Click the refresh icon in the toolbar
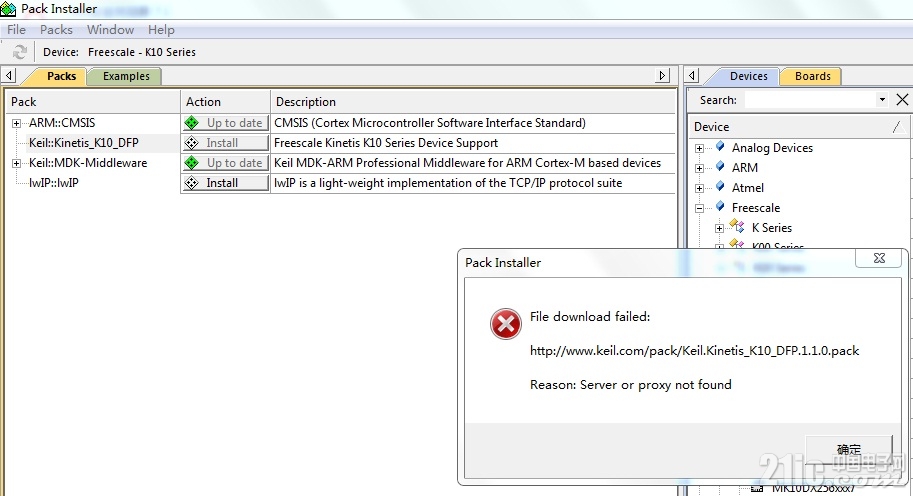This screenshot has height=496, width=913. click(20, 52)
